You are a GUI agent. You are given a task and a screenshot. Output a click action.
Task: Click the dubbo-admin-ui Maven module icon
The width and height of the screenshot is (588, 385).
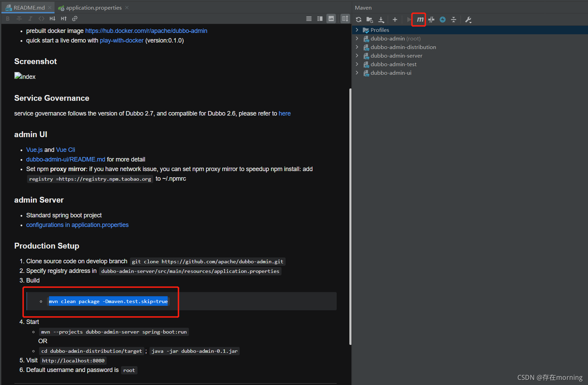pyautogui.click(x=366, y=73)
